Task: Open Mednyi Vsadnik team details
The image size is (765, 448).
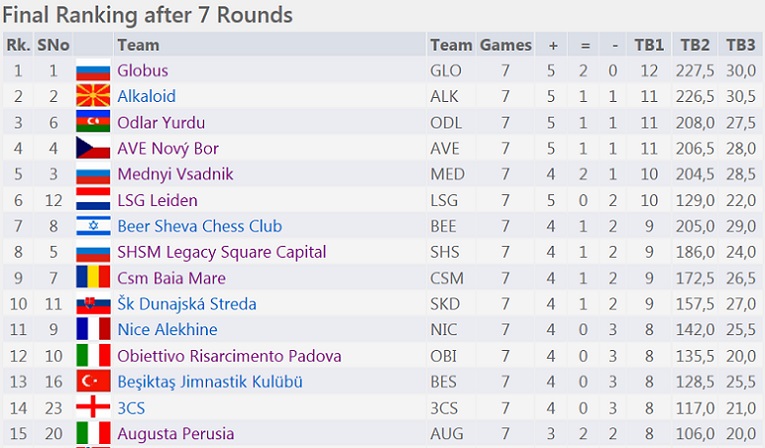Action: coord(175,174)
